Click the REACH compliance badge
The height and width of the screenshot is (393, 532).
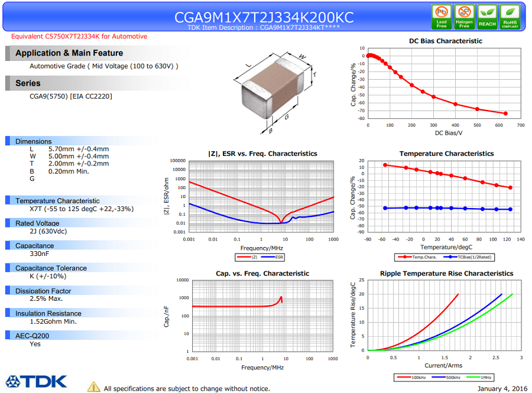pos(487,16)
